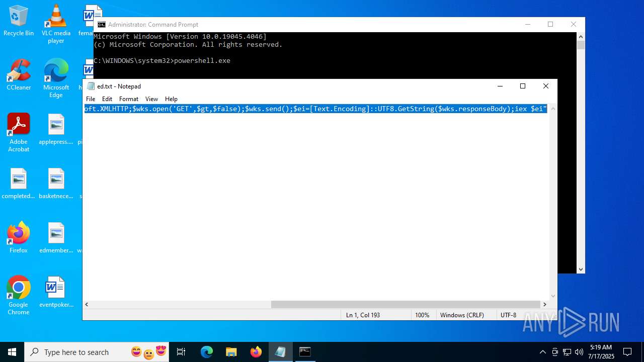
Task: Select completed image file on desktop
Action: (x=19, y=183)
